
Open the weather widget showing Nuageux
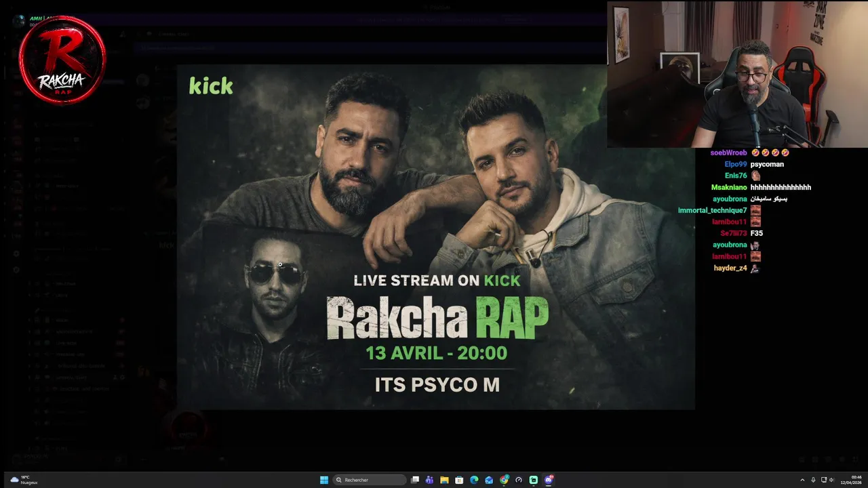point(24,480)
